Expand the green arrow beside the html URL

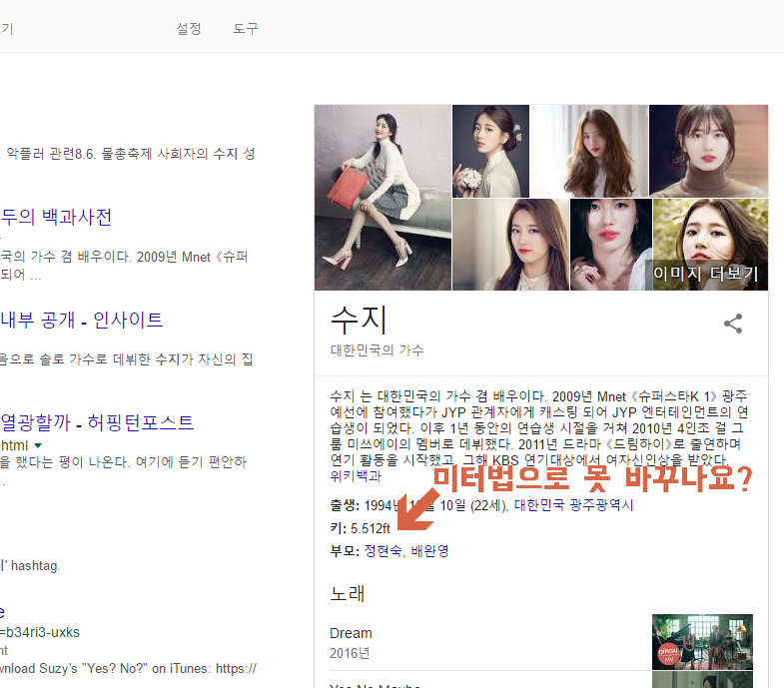[x=38, y=444]
